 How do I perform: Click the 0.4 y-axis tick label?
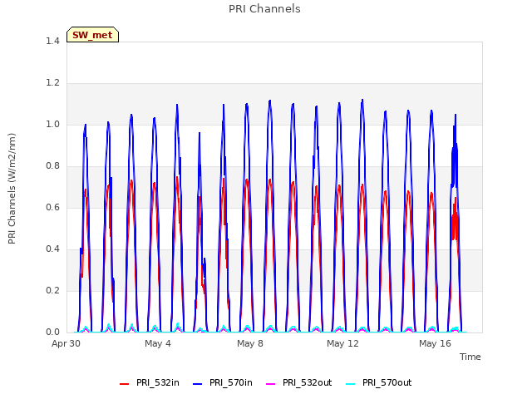point(52,249)
